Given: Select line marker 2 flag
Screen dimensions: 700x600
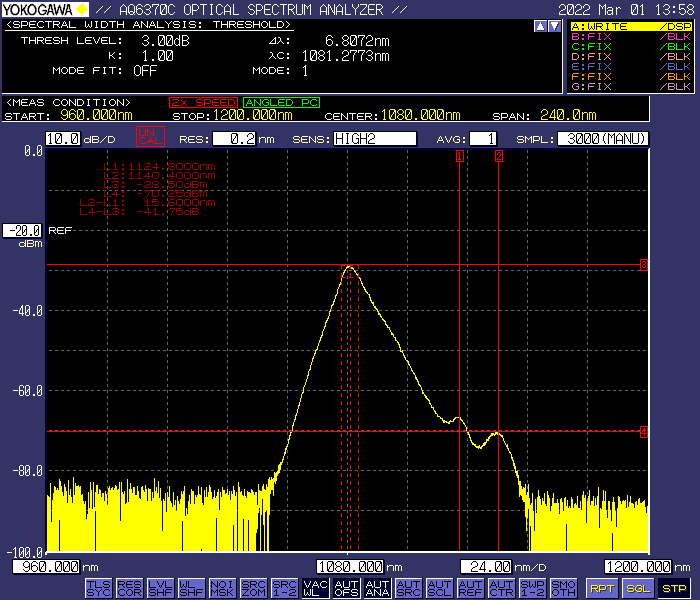Looking at the screenshot, I should (x=499, y=156).
